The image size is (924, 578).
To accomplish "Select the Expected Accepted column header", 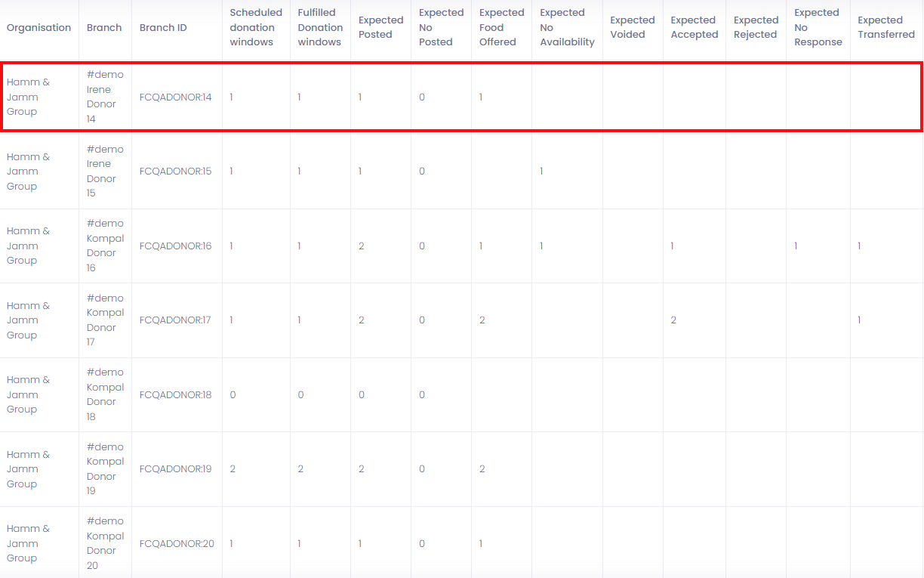I will coord(694,27).
